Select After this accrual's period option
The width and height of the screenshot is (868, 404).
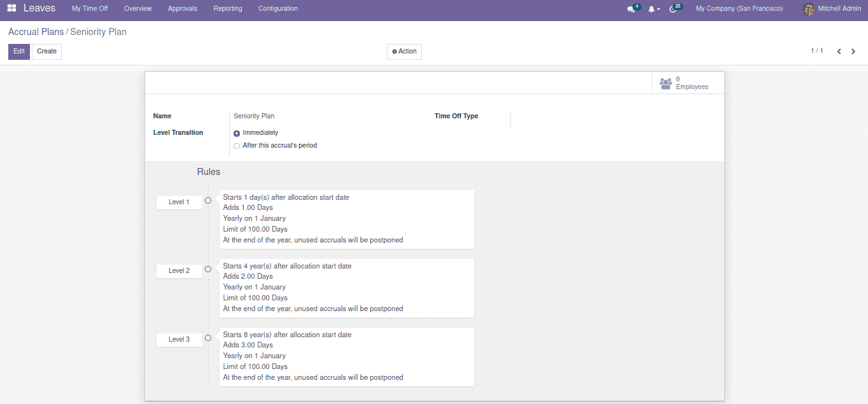coord(237,146)
